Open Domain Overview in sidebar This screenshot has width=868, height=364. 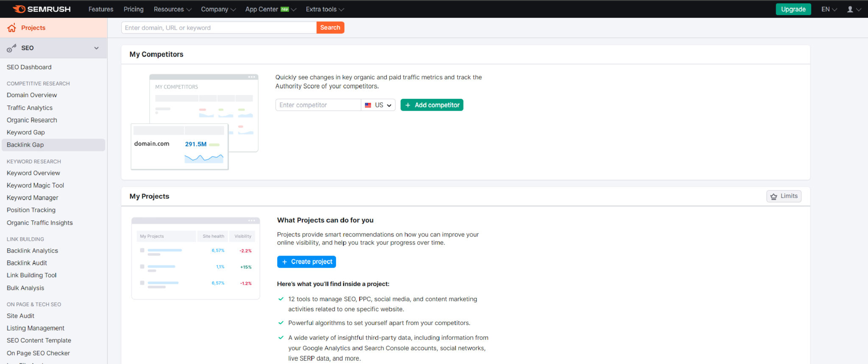point(32,95)
